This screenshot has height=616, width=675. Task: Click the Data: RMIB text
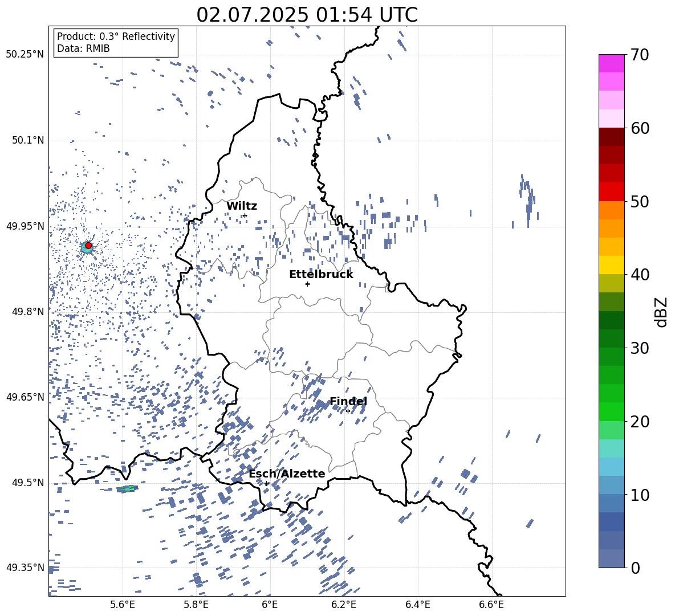83,48
